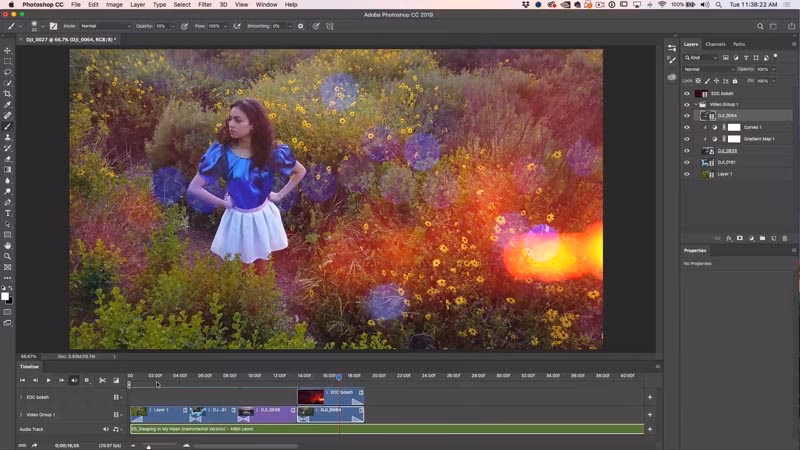Select the Horizontal Type tool
Viewport: 800px width, 450px height.
tap(8, 213)
